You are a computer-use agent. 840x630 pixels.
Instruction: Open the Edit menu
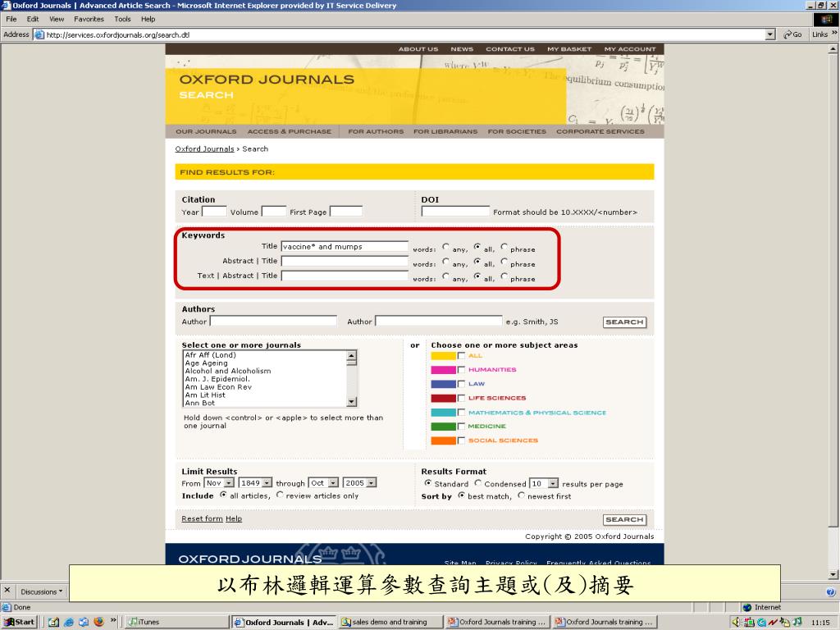click(33, 19)
